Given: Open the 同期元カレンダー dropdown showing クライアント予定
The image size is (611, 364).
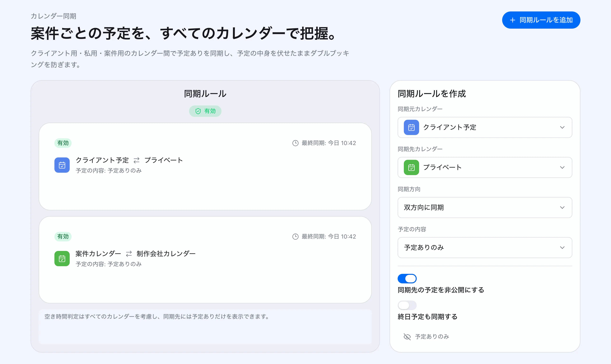Looking at the screenshot, I should pyautogui.click(x=485, y=127).
